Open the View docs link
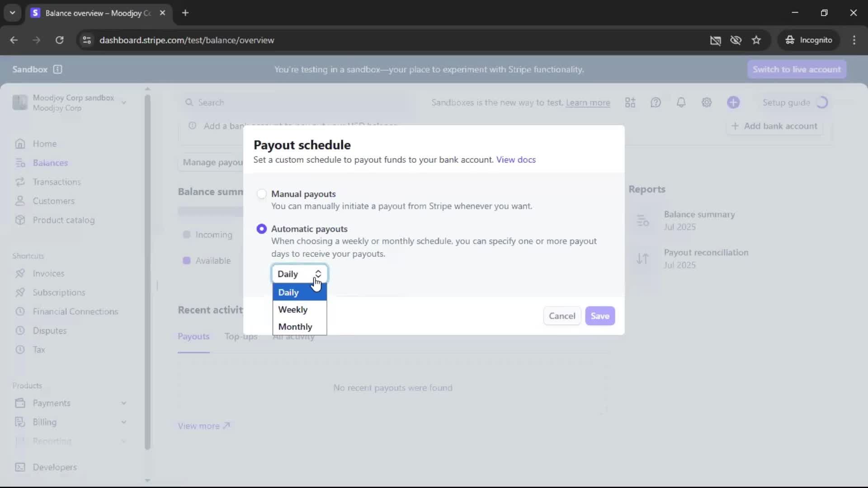868x488 pixels. [x=516, y=160]
